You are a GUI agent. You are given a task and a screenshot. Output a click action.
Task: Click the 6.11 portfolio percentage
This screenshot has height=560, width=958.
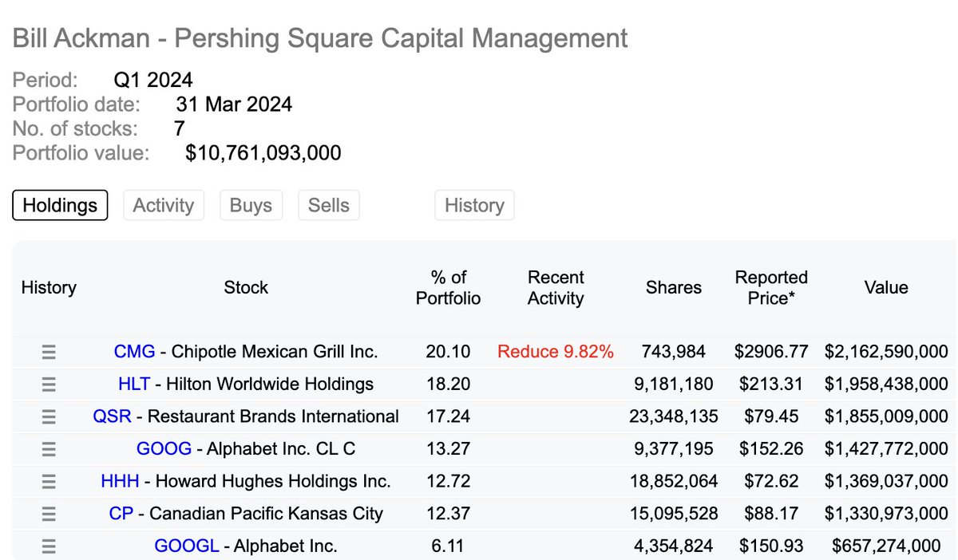coord(449,546)
